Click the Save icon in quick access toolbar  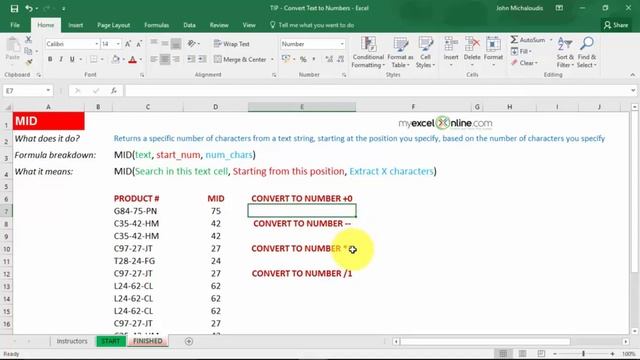tap(14, 8)
